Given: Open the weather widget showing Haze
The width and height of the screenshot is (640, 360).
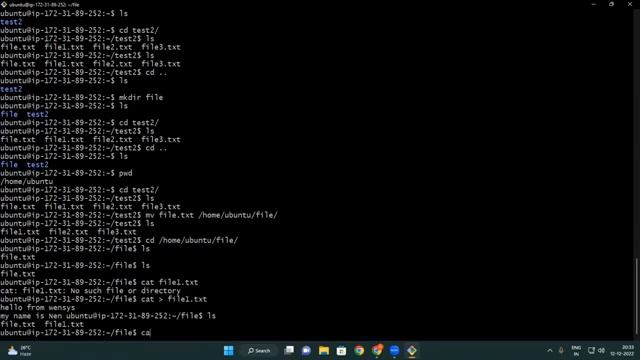Looking at the screenshot, I should pyautogui.click(x=20, y=350).
